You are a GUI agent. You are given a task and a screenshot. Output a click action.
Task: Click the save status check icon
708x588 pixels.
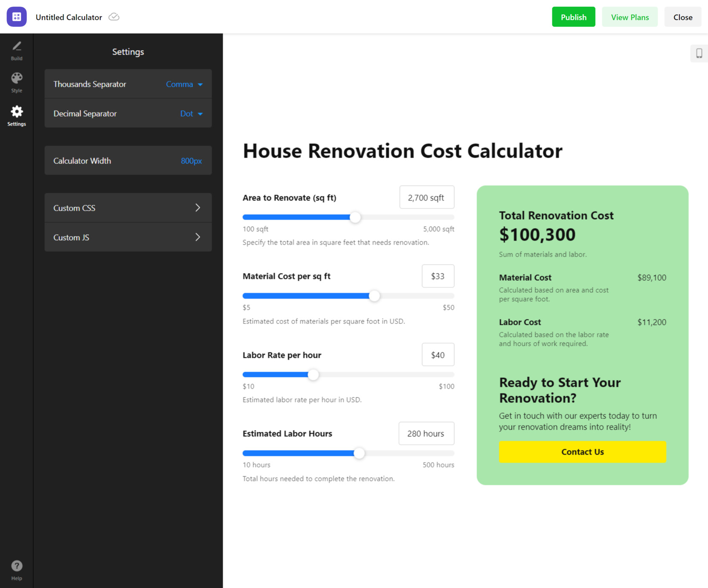(113, 17)
